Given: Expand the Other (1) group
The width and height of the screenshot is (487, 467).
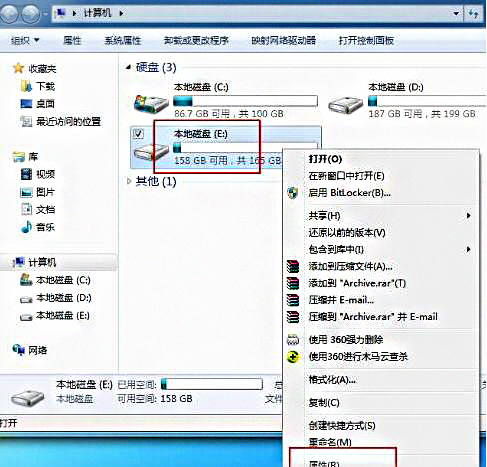Looking at the screenshot, I should coord(129,181).
